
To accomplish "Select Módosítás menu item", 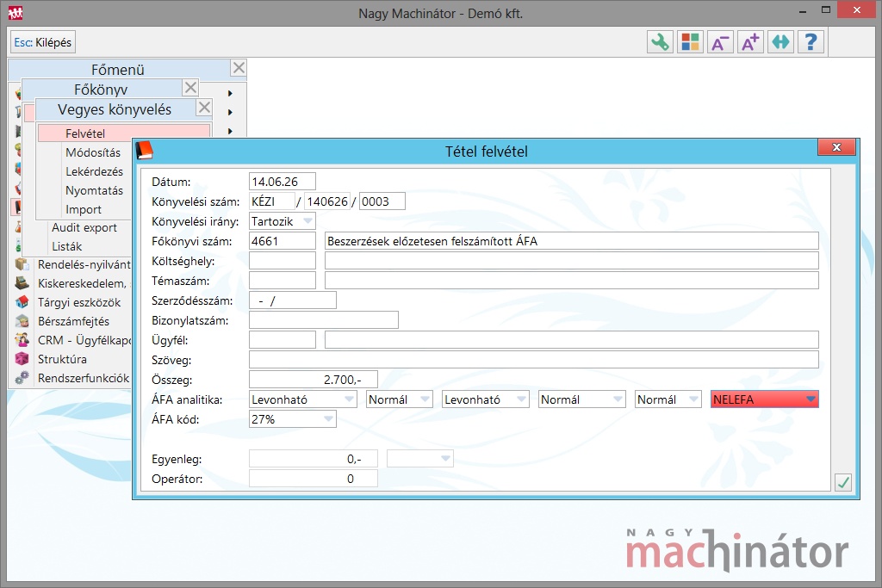I will point(93,152).
